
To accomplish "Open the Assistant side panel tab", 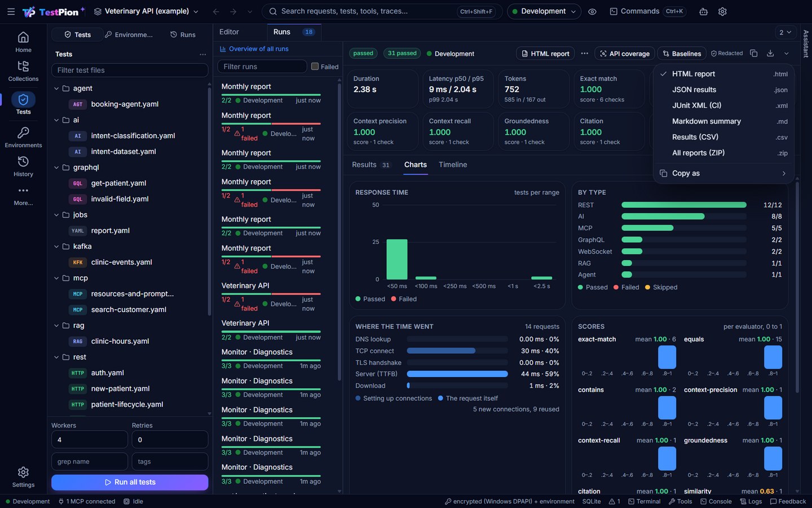I will coord(805,44).
